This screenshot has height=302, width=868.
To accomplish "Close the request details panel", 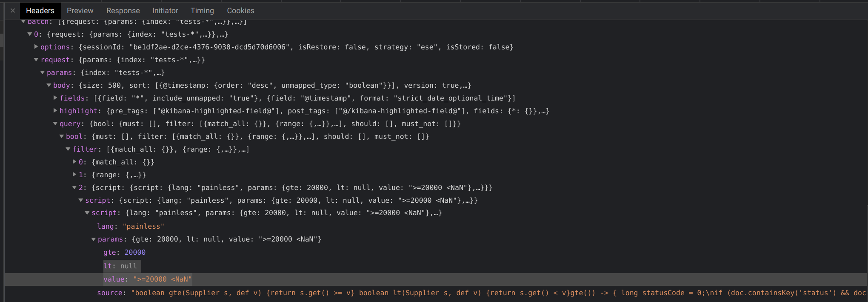I will (12, 10).
